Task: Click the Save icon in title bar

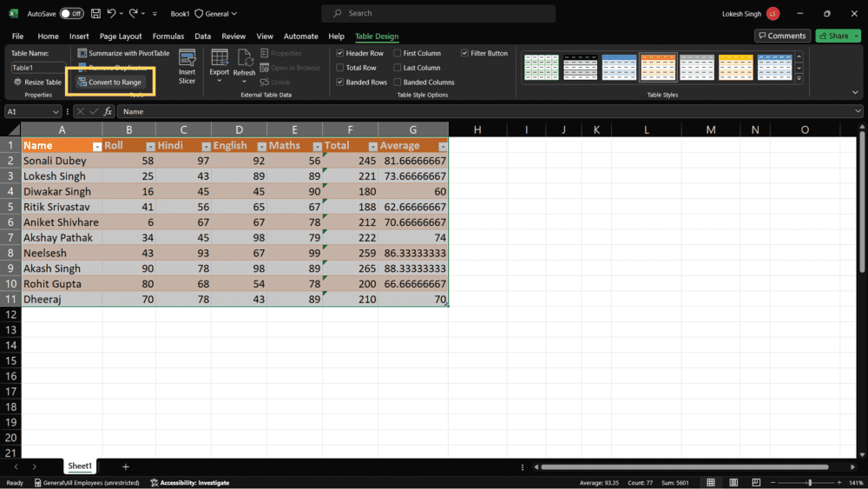Action: tap(95, 13)
